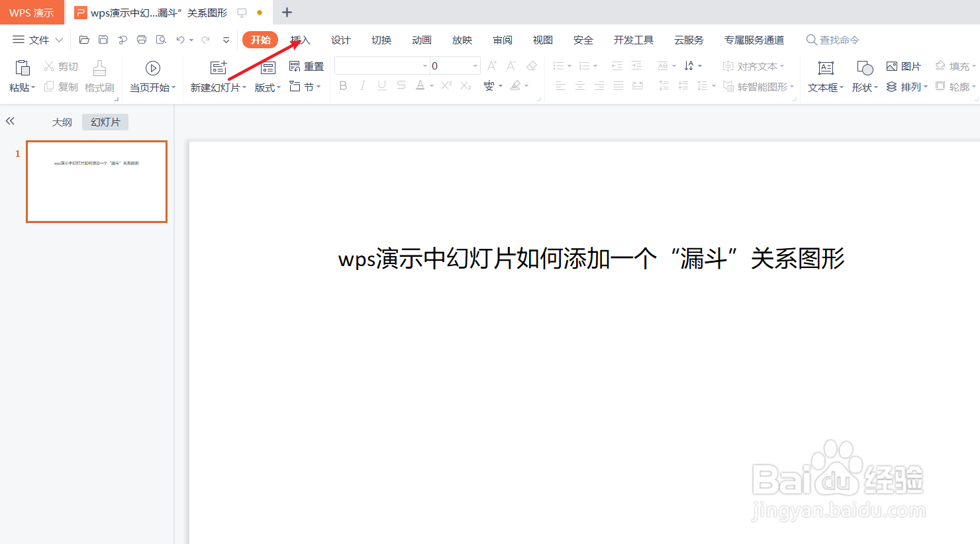Click Convert to Smart Graphic (转智能图形)
This screenshot has width=980, height=544.
[758, 87]
